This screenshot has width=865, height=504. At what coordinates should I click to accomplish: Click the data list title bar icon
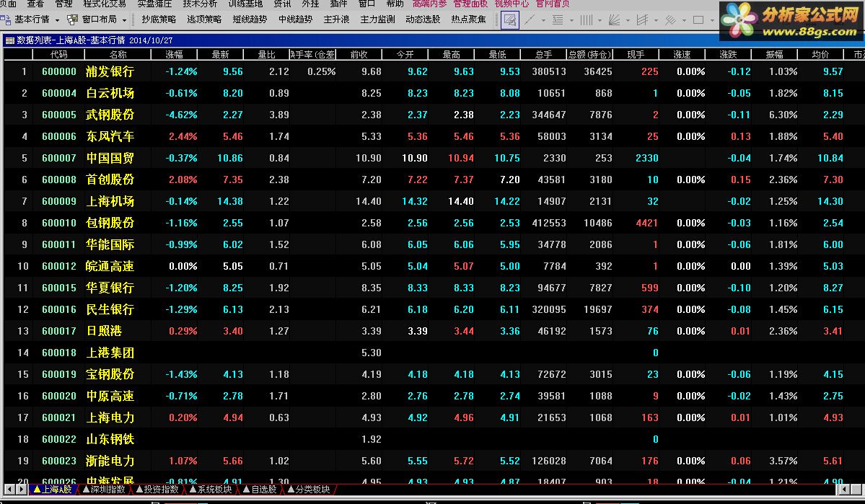[x=10, y=40]
